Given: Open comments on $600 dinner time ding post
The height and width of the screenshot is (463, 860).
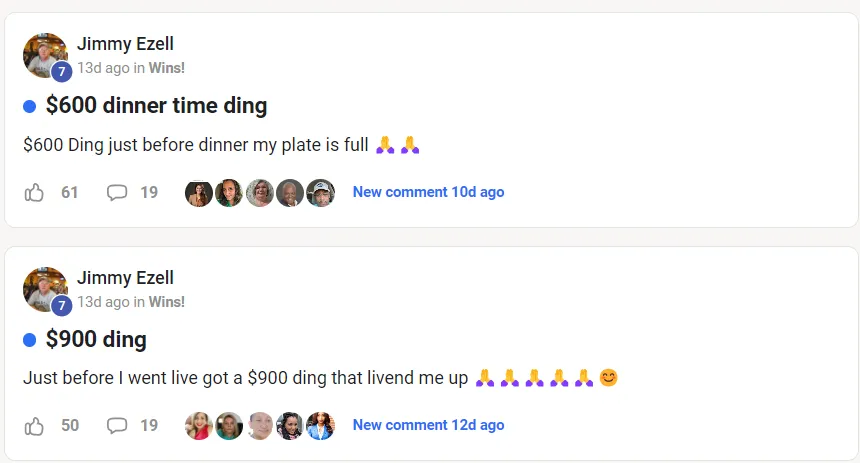Looking at the screenshot, I should [x=117, y=192].
